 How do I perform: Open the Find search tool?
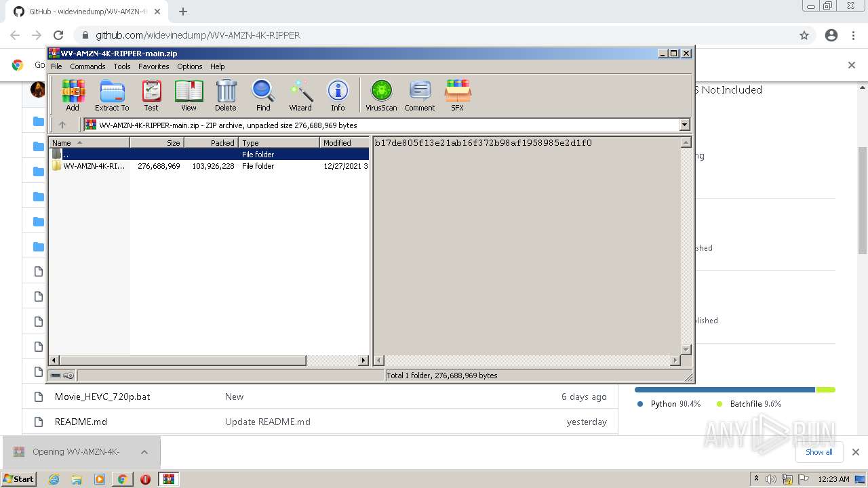pyautogui.click(x=263, y=95)
